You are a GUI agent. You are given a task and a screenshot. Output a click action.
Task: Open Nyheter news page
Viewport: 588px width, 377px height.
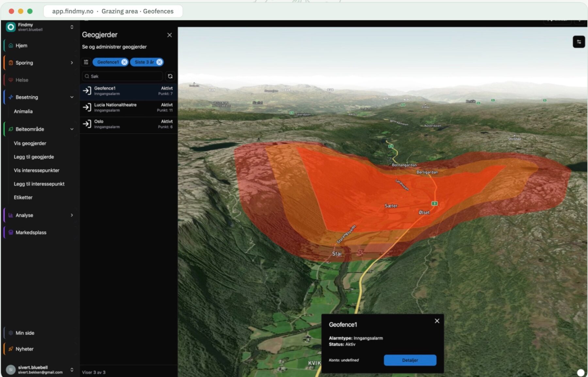(x=41, y=349)
